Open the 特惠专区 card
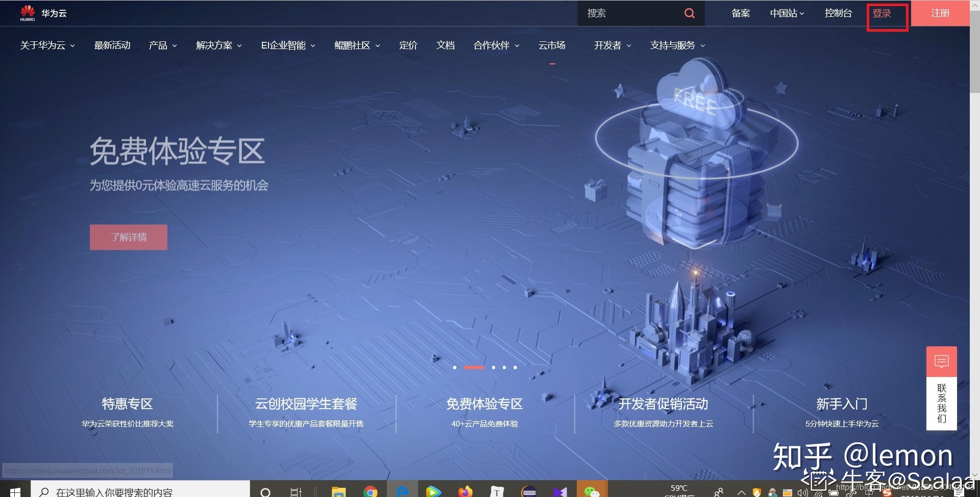 128,412
